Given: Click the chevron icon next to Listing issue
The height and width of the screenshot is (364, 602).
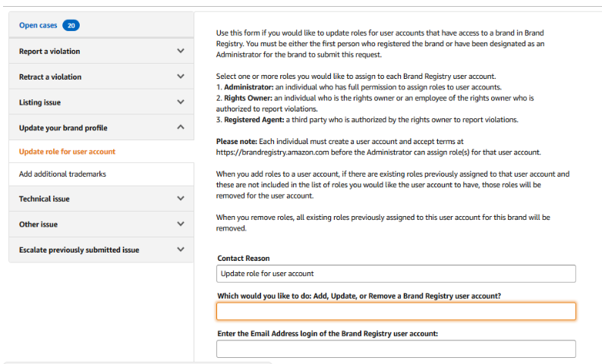Looking at the screenshot, I should (x=180, y=102).
